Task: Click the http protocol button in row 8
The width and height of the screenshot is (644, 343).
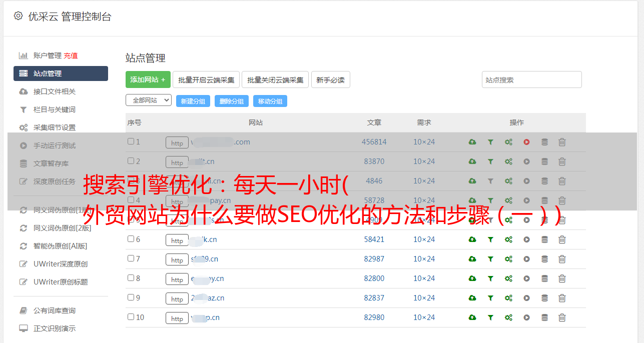Action: (177, 279)
